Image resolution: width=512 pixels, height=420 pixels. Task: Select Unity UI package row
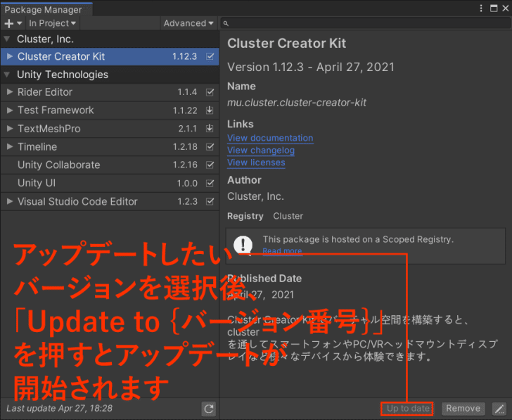110,183
